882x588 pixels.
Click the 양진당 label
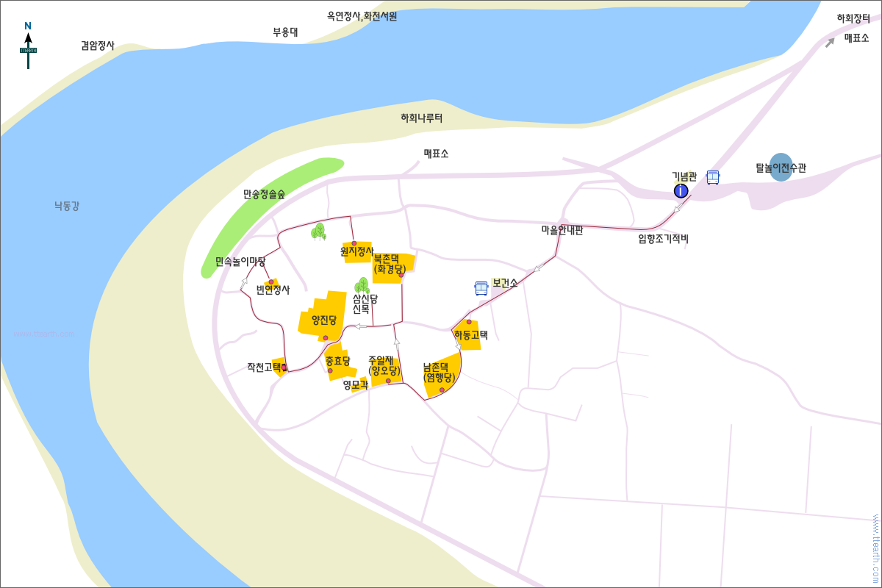pyautogui.click(x=323, y=320)
